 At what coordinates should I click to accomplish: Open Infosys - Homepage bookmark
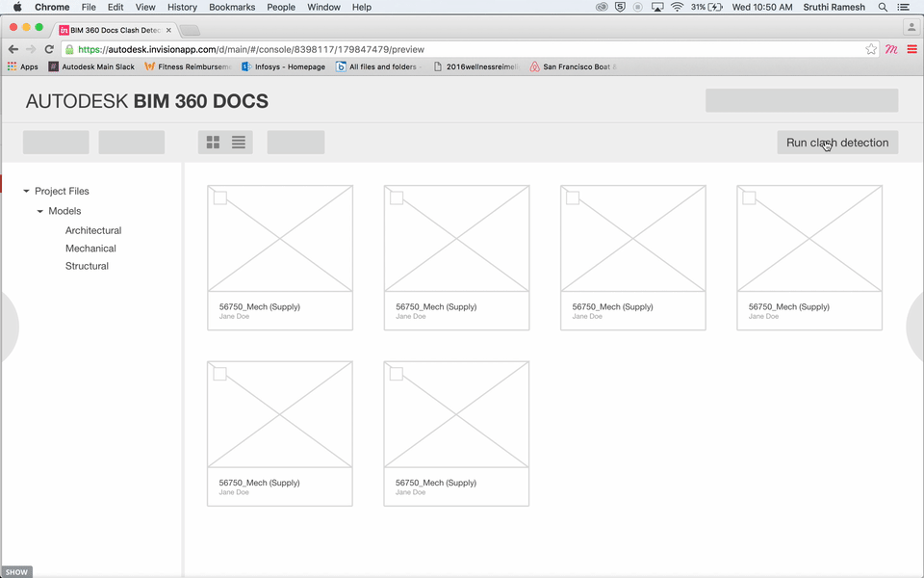(283, 66)
